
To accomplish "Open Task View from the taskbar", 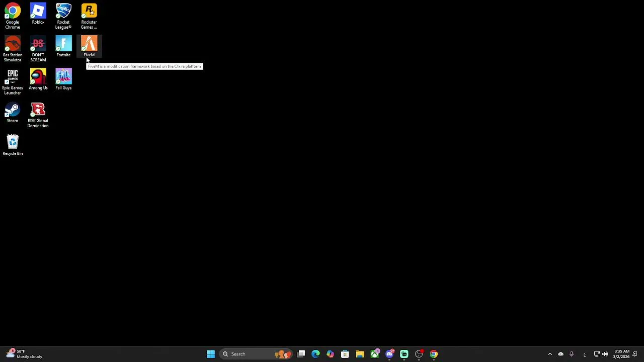I will click(301, 354).
